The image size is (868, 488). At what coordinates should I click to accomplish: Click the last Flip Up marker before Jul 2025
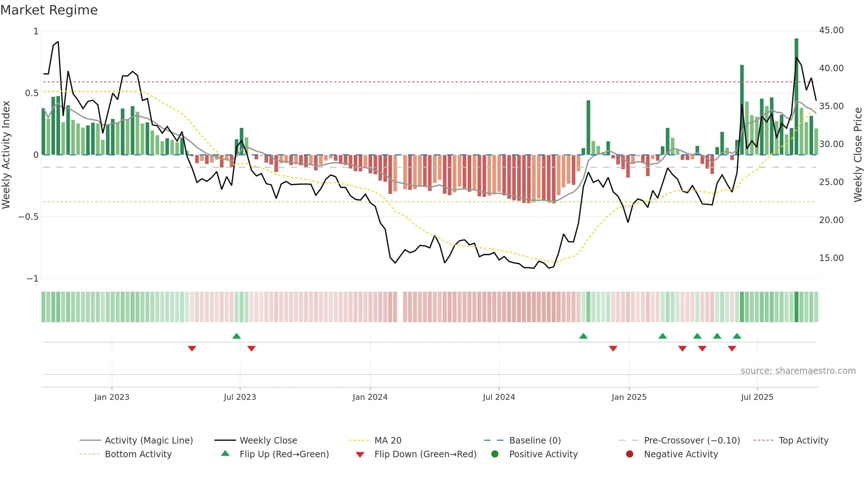(x=737, y=336)
